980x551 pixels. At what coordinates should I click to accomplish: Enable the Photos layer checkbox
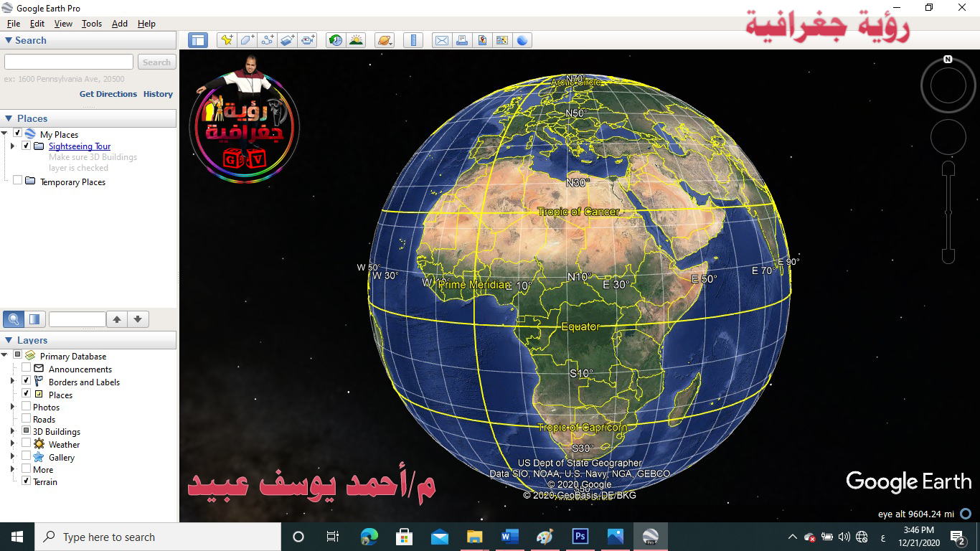pos(27,407)
